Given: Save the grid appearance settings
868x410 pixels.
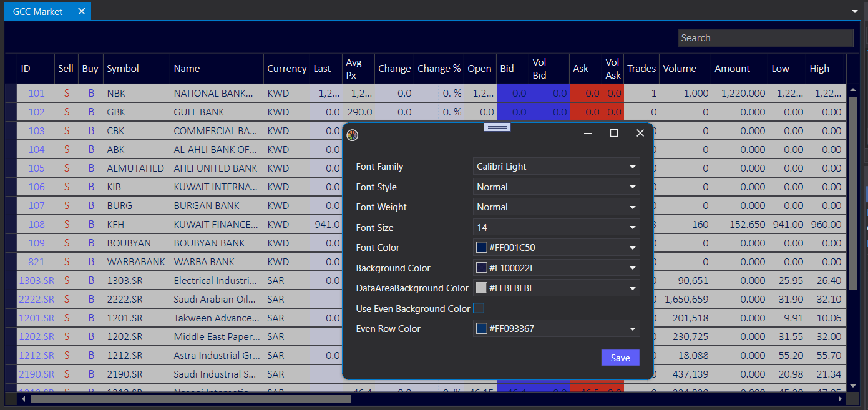Looking at the screenshot, I should (x=620, y=358).
